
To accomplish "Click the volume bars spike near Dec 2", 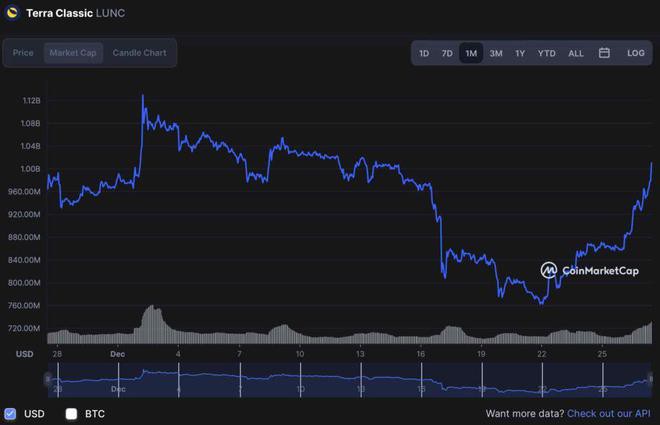I will pos(152,324).
